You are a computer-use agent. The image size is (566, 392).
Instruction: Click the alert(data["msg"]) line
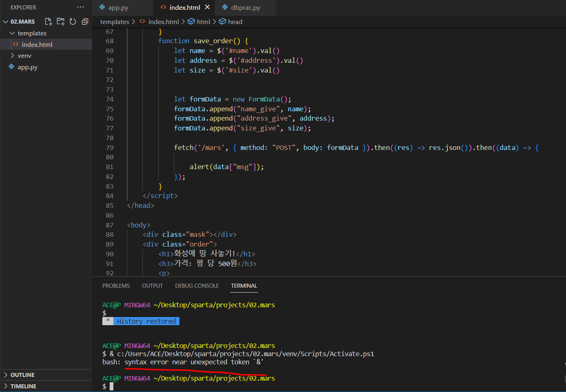[x=227, y=167]
